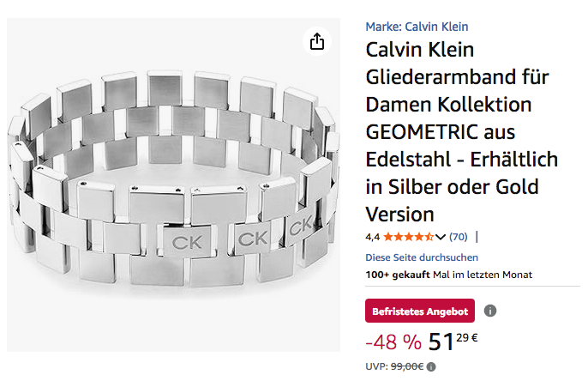Image resolution: width=588 pixels, height=381 pixels.
Task: Expand rating breakdown chevron beside stars
Action: (441, 237)
